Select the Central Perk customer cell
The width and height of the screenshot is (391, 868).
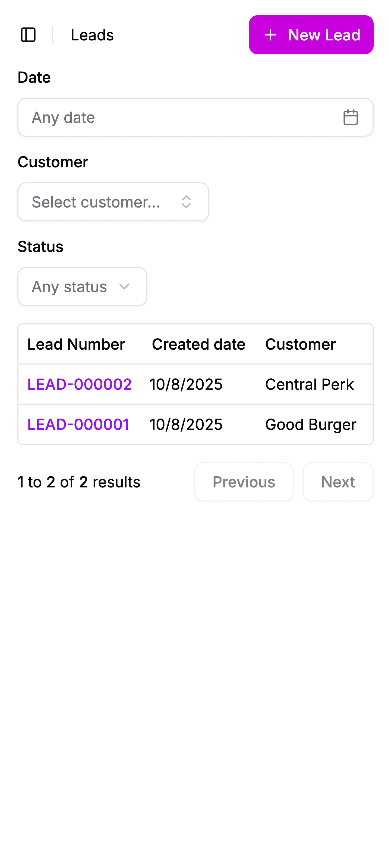tap(309, 384)
